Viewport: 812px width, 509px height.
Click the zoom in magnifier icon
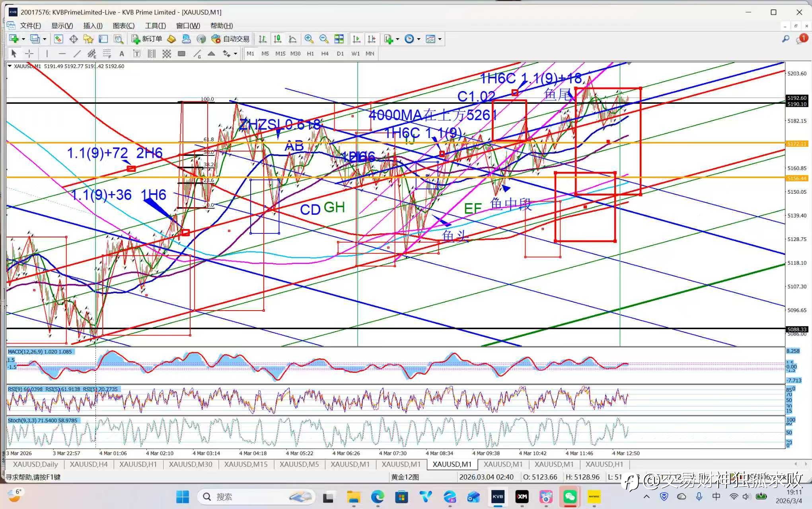[309, 39]
